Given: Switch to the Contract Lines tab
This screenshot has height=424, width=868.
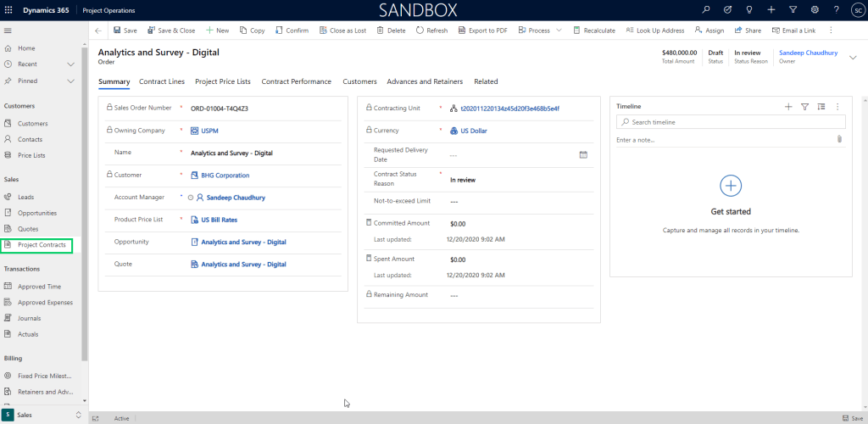Looking at the screenshot, I should [162, 81].
